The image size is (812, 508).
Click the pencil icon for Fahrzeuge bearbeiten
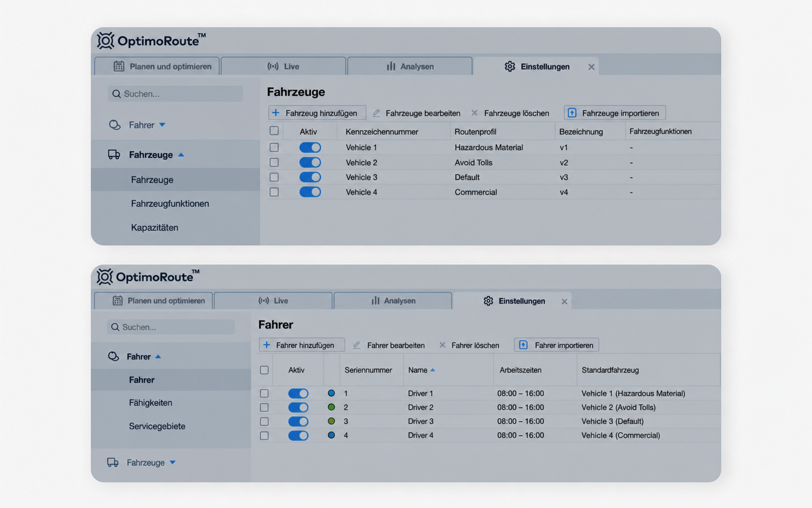(x=376, y=113)
